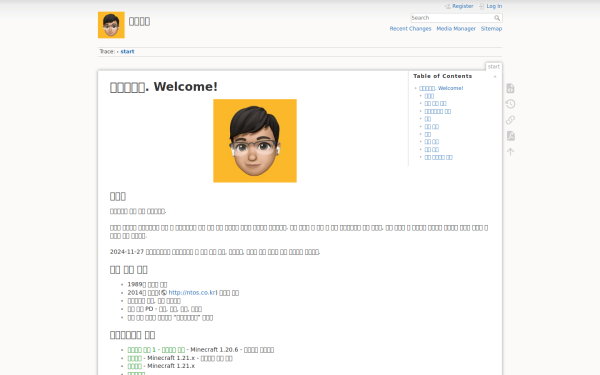This screenshot has height=375, width=600.
Task: Click the large avatar image
Action: pyautogui.click(x=255, y=141)
